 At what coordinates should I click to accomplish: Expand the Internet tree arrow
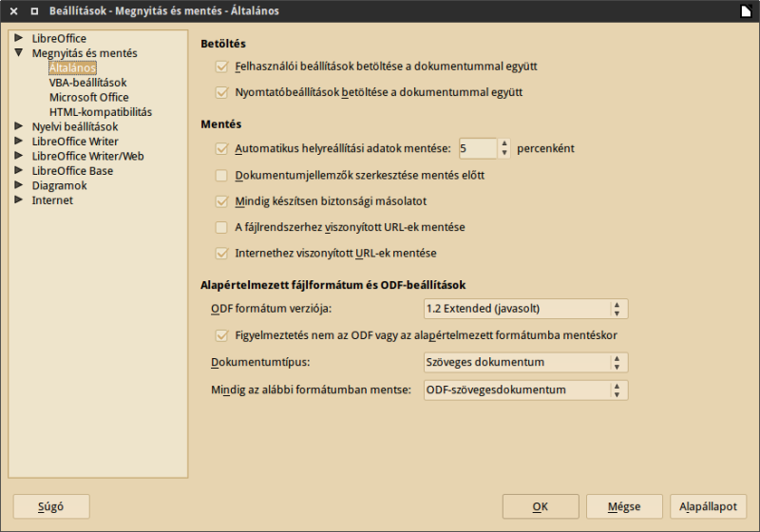pyautogui.click(x=18, y=200)
